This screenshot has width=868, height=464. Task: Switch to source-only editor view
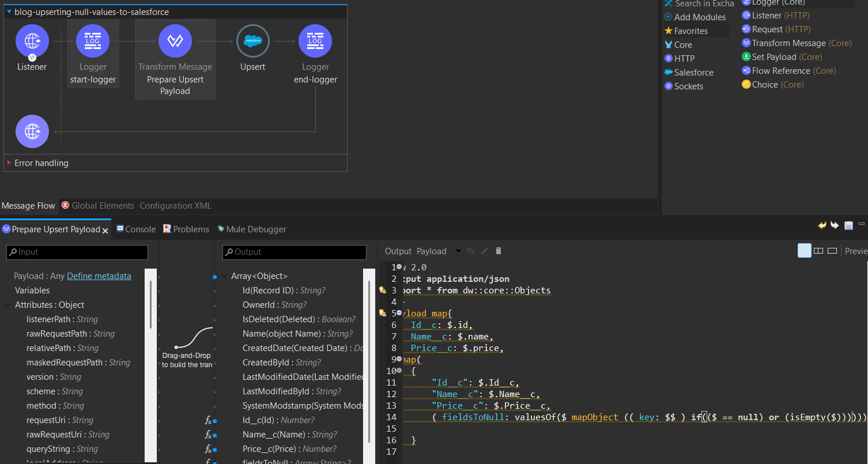click(832, 251)
